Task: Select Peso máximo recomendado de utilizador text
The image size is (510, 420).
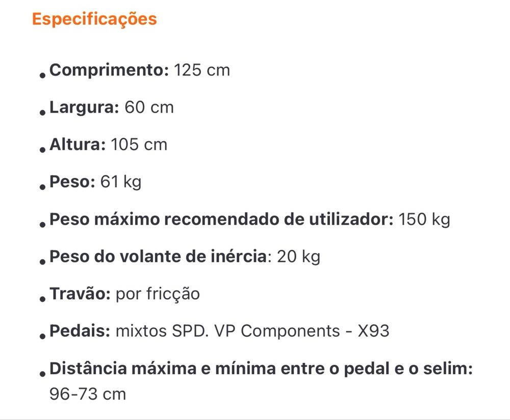Action: (x=221, y=219)
